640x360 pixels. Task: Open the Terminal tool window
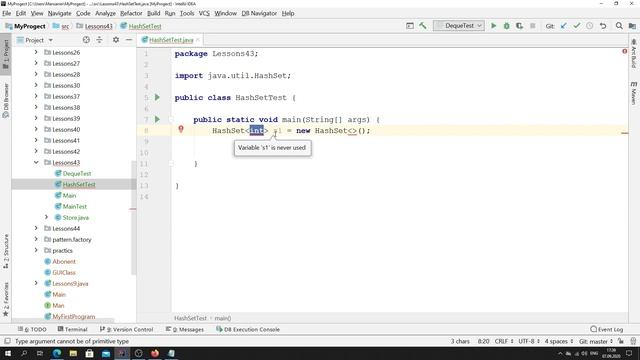click(x=73, y=329)
